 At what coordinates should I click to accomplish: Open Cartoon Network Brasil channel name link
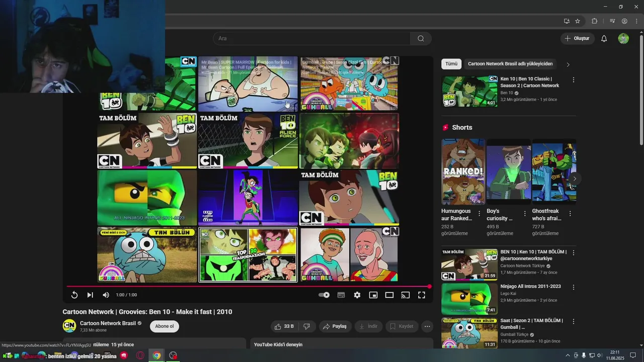(x=108, y=323)
